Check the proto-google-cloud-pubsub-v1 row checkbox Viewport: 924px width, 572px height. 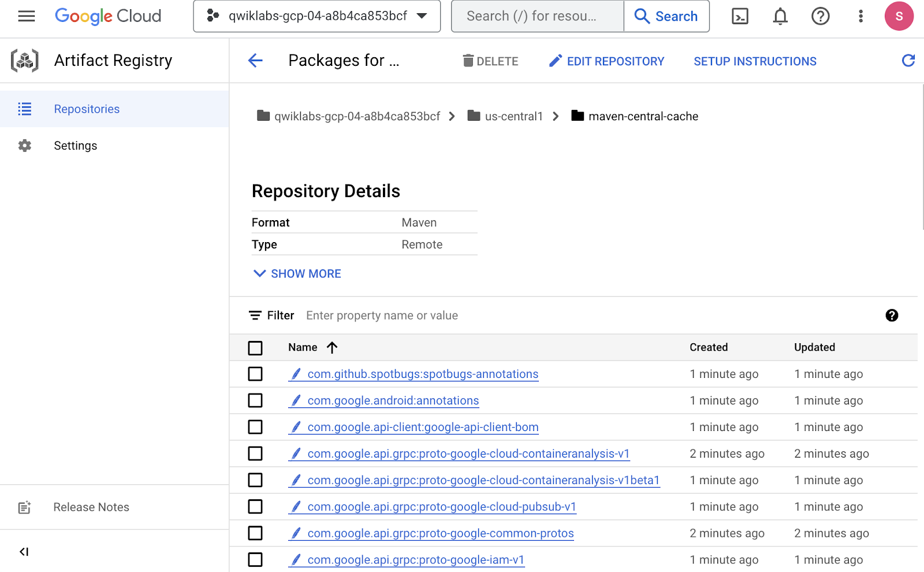pyautogui.click(x=255, y=507)
